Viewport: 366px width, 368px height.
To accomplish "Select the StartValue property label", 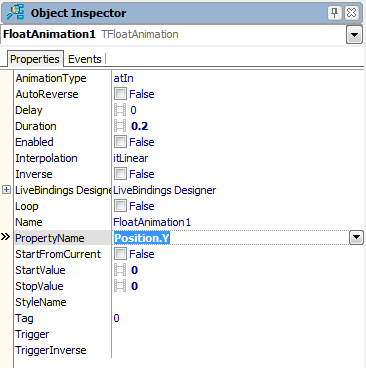I will coord(40,270).
